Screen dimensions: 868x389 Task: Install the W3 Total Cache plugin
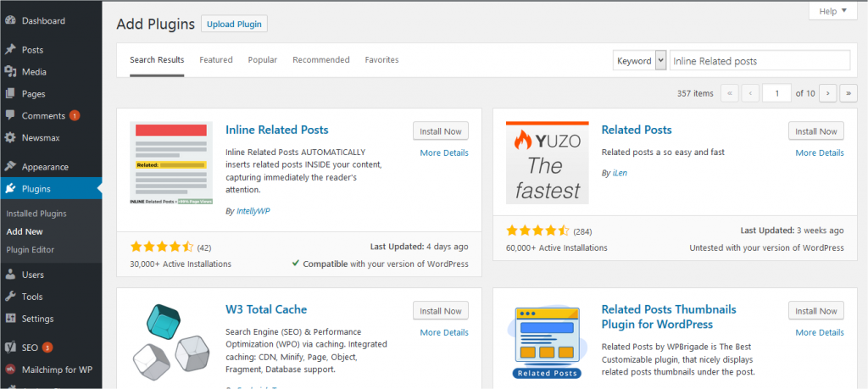click(441, 311)
